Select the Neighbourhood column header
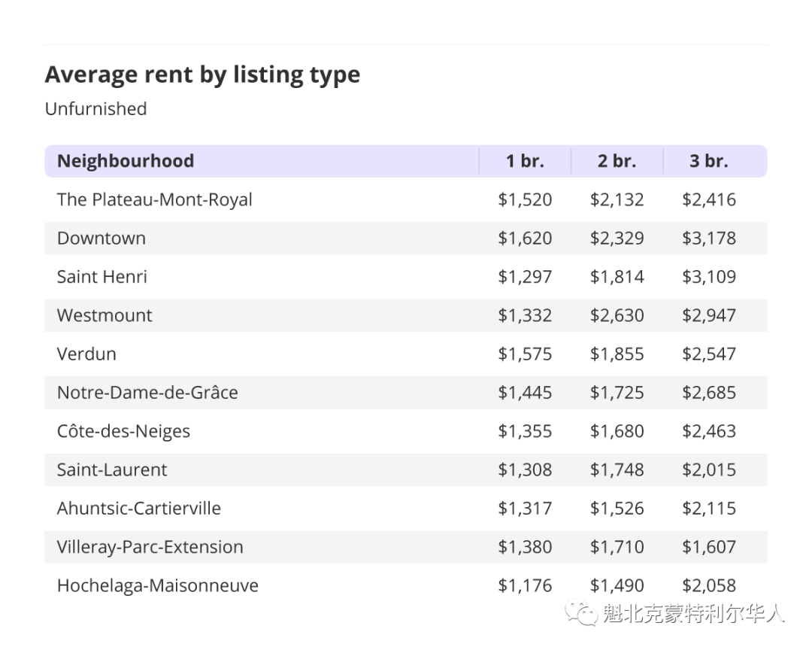 coord(126,161)
